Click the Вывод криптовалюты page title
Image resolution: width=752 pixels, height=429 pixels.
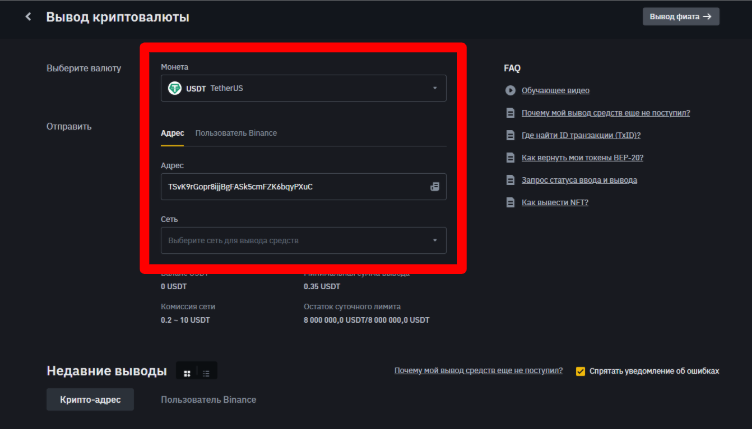118,17
